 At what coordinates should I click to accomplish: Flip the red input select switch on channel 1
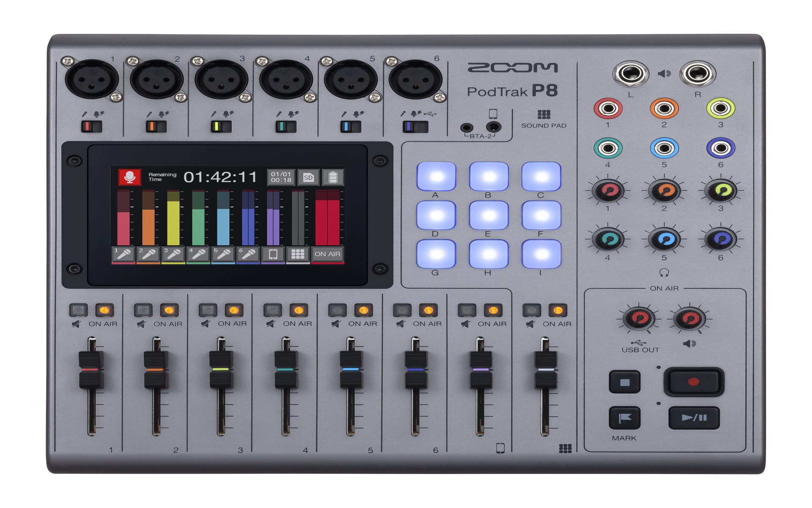(x=92, y=127)
